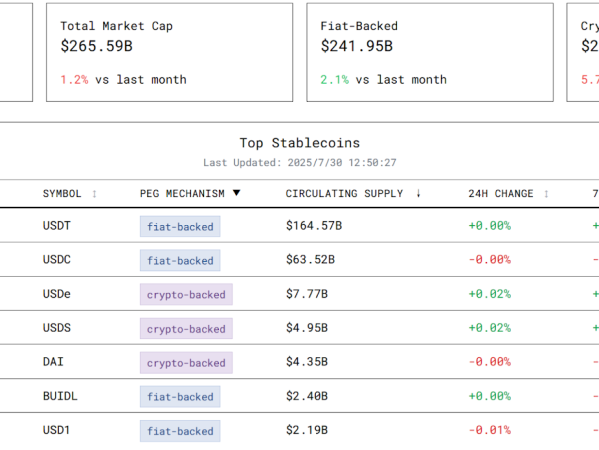
Task: Click DAI supply value $4.35B
Action: 307,362
